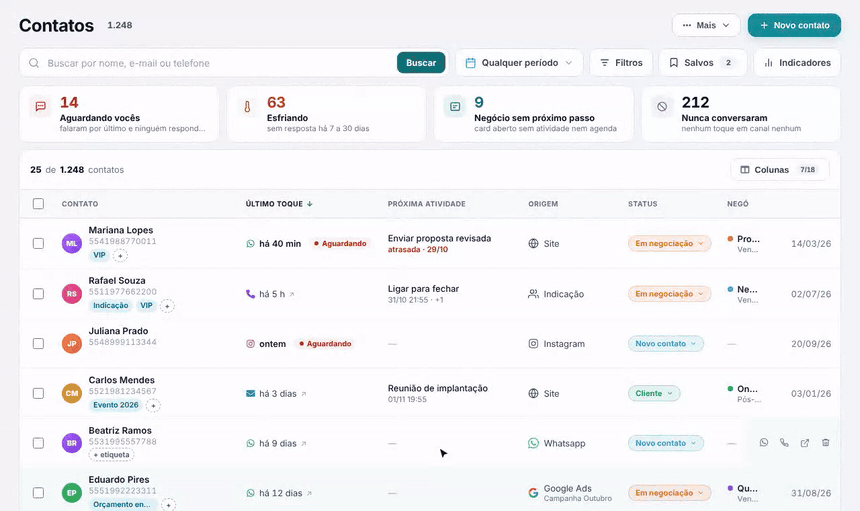Click the ML avatar of Mariana Lopes

click(x=72, y=243)
